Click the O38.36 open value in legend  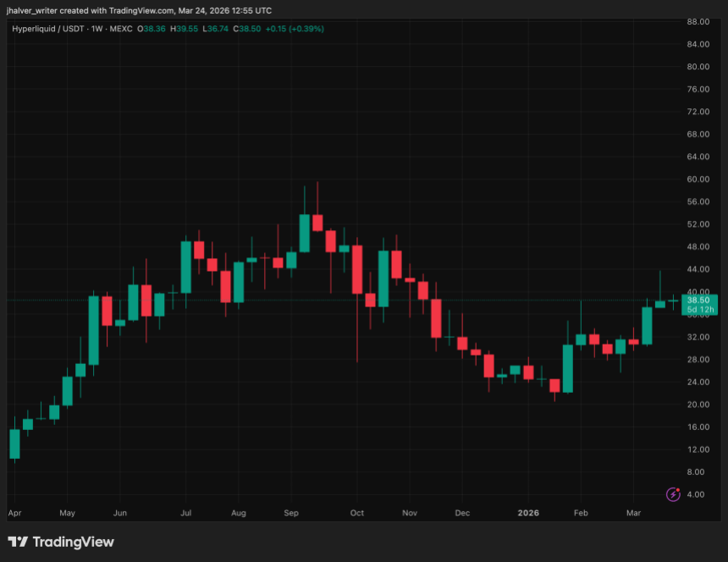[x=152, y=29]
